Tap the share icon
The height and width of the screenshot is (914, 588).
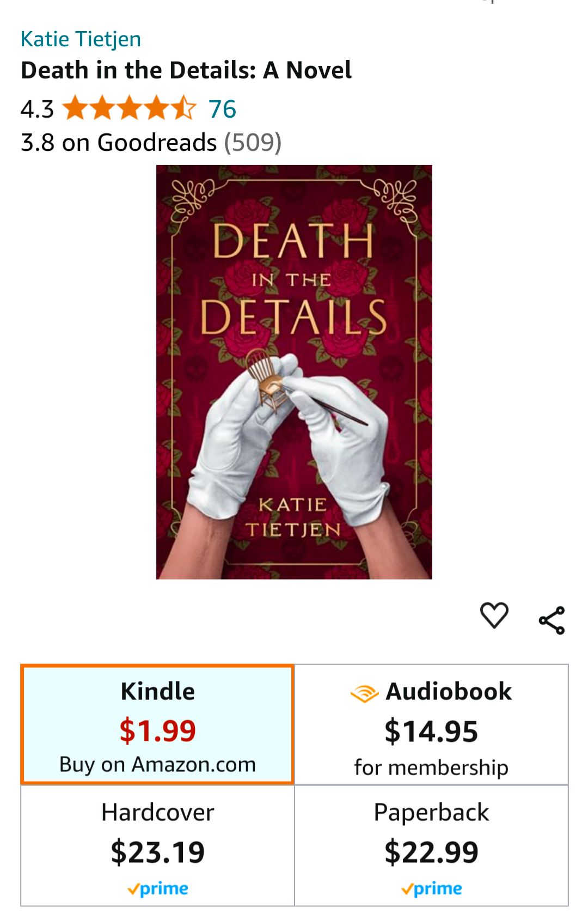(x=552, y=620)
